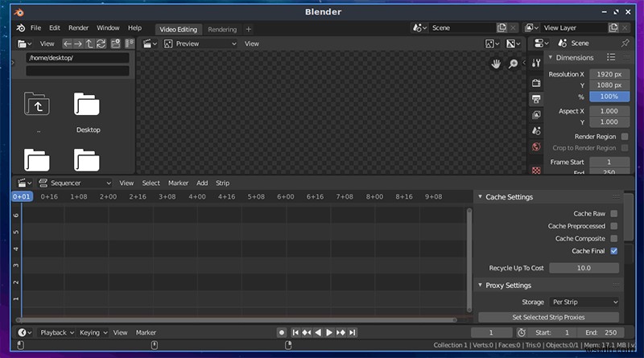Go to parent directory using the up arrow icon

click(x=90, y=43)
